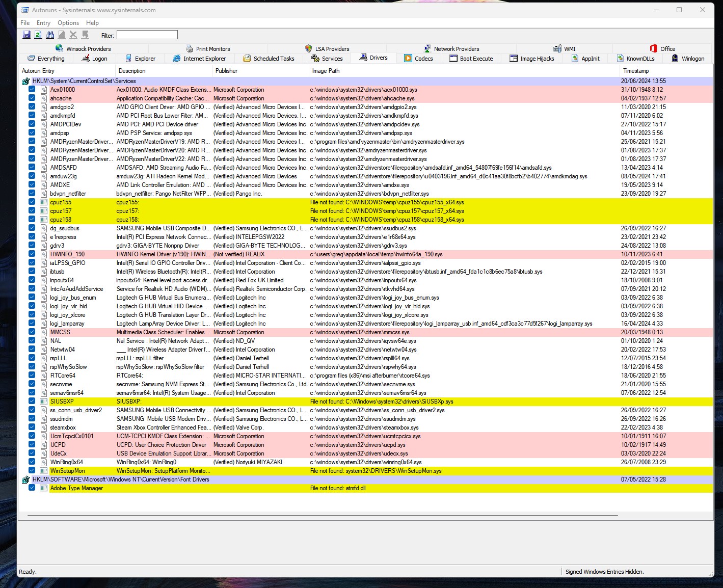Open the Help menu
This screenshot has height=588, width=723.
[x=92, y=23]
